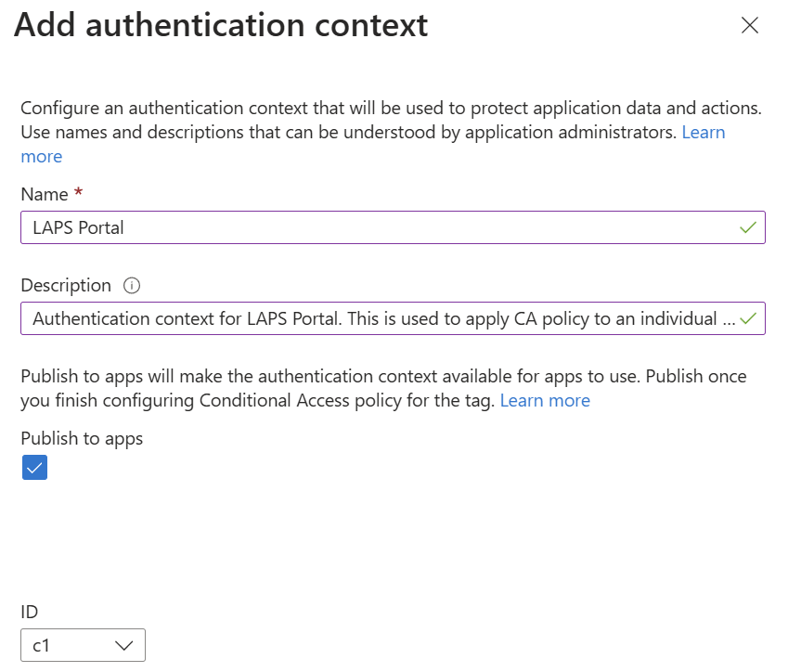
Task: Click green checkmark in Name field
Action: (x=748, y=227)
